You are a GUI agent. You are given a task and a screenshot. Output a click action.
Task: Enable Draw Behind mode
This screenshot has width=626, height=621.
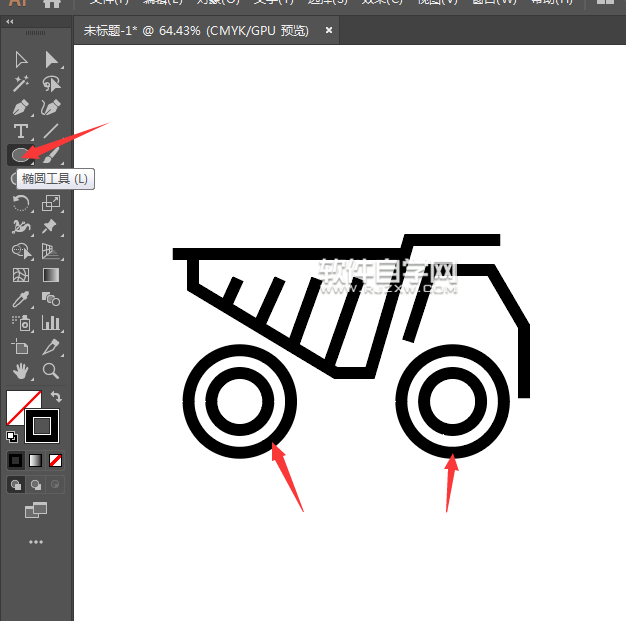pos(36,484)
